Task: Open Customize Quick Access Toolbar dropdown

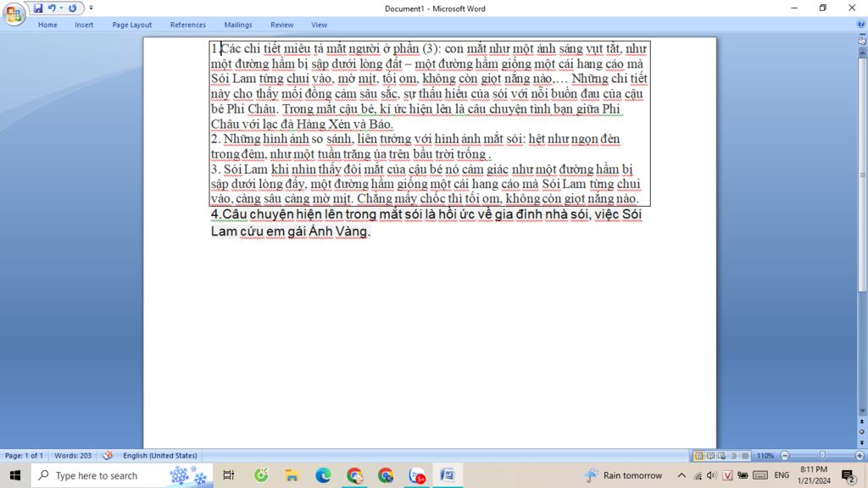Action: [x=92, y=8]
